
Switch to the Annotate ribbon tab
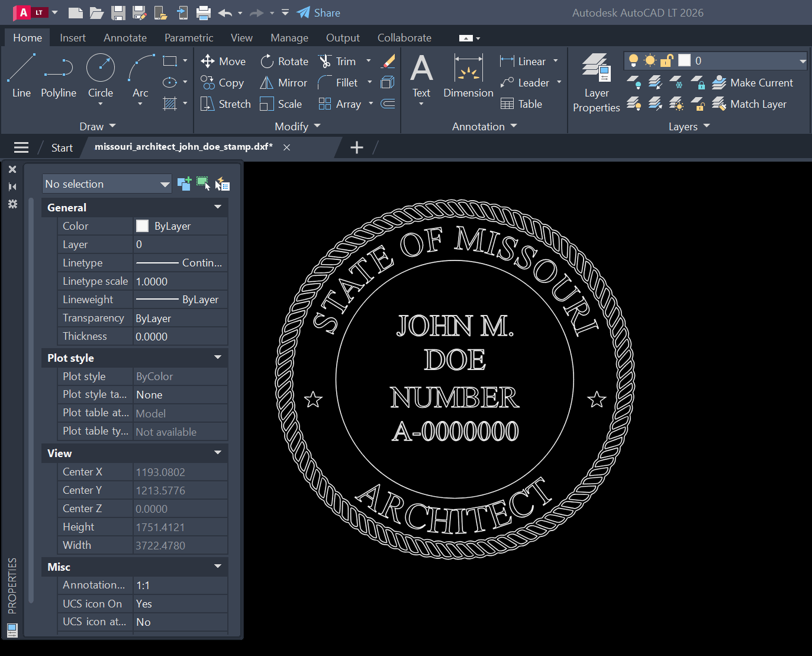tap(125, 37)
